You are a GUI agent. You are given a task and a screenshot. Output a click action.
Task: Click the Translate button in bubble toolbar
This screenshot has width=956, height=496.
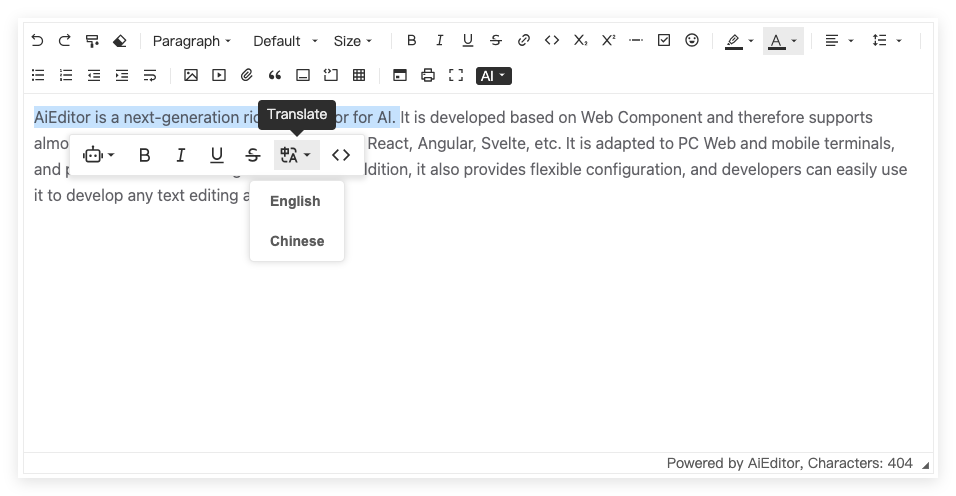pos(296,155)
